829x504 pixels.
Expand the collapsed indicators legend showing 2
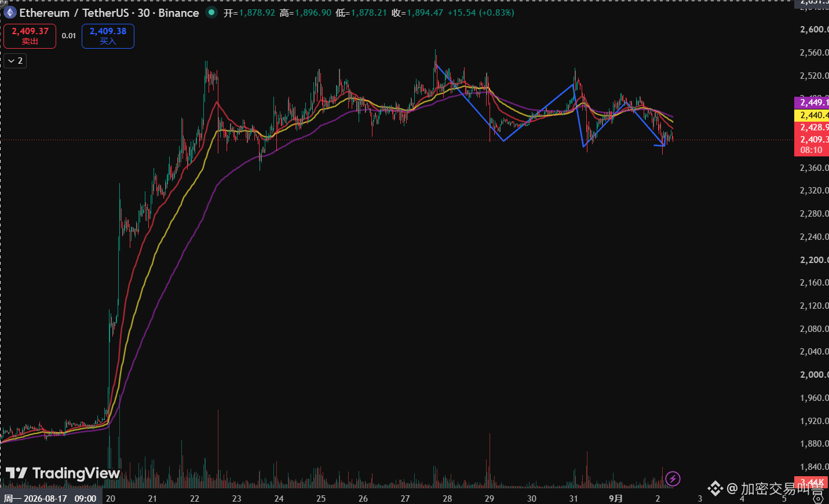pos(15,61)
